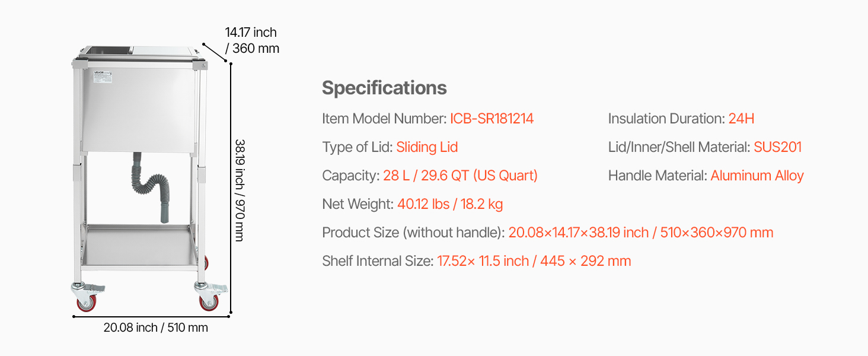868x356 pixels.
Task: Click the 20.08 inch width label
Action: coord(156,328)
